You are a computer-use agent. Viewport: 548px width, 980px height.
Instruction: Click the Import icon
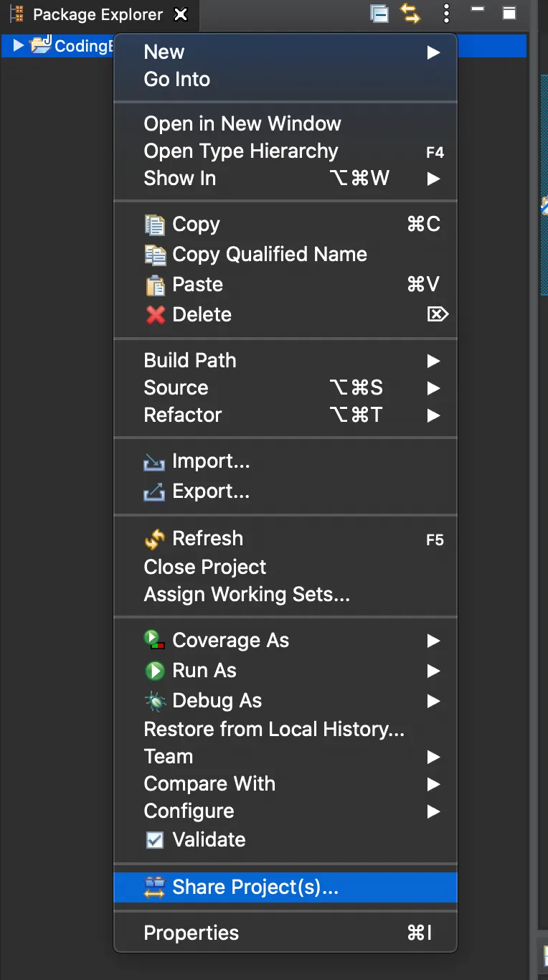coord(155,463)
